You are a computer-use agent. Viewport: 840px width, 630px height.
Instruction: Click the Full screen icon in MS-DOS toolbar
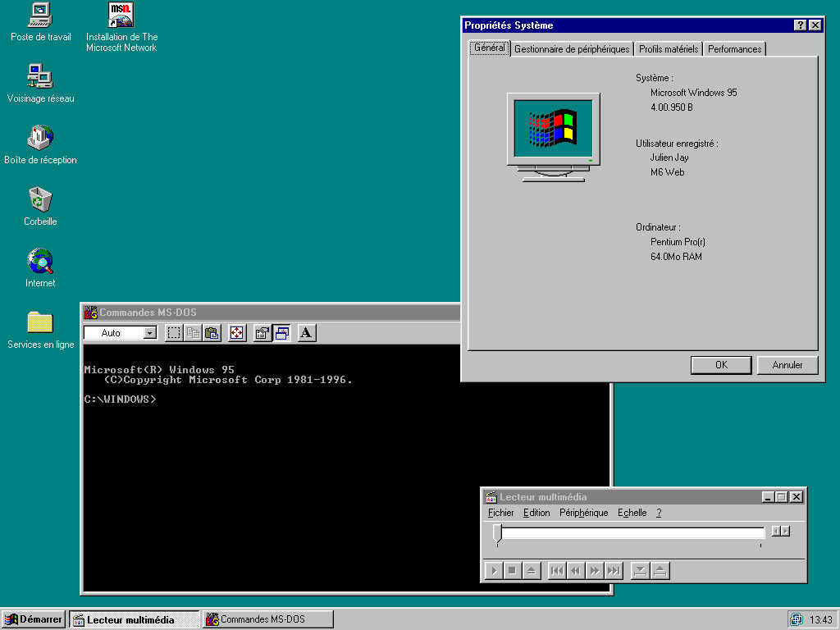click(237, 333)
